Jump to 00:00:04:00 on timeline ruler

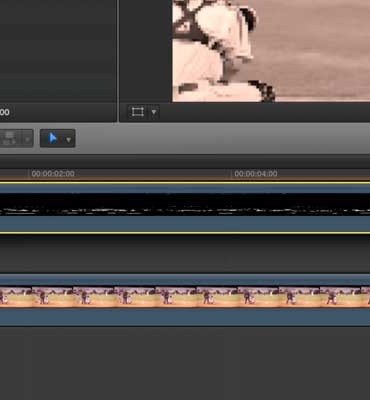click(x=256, y=174)
